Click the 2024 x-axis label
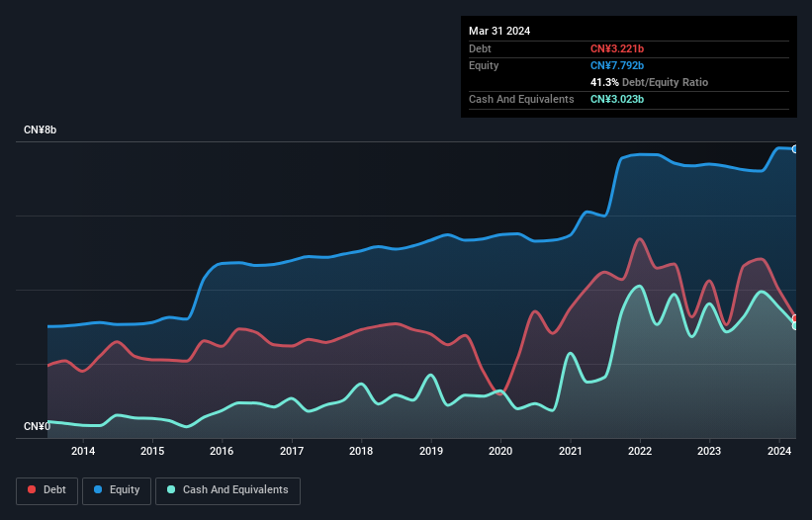This screenshot has width=812, height=520. [x=778, y=451]
